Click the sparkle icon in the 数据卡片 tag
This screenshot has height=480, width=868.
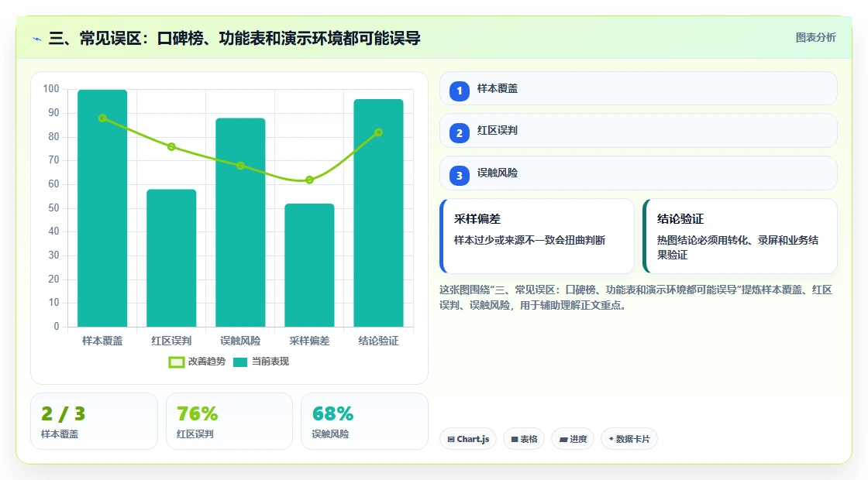[x=611, y=438]
